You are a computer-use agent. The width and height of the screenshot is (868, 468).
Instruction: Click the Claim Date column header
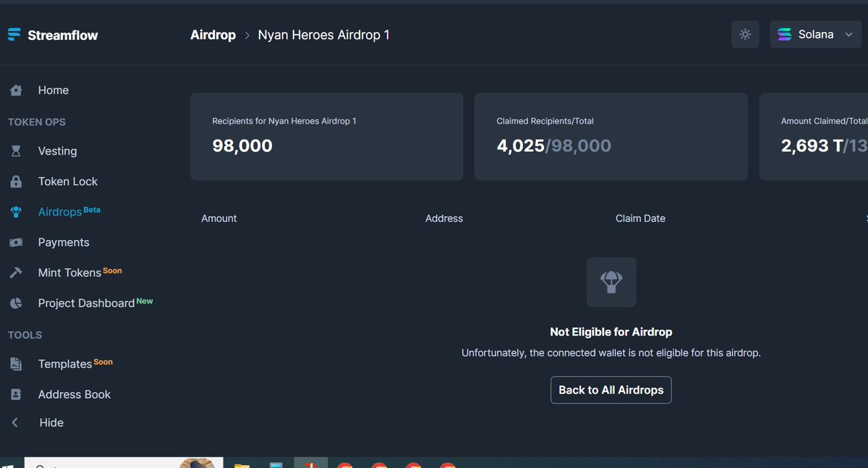[640, 218]
